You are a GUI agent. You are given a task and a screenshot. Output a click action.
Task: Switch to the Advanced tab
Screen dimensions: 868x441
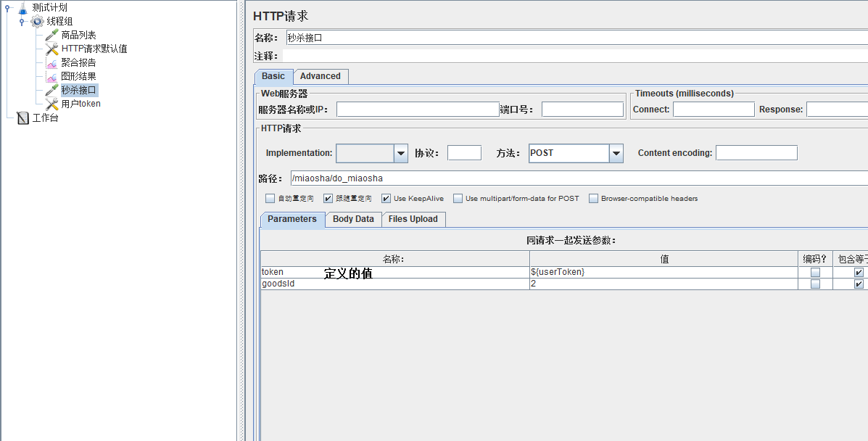[320, 76]
